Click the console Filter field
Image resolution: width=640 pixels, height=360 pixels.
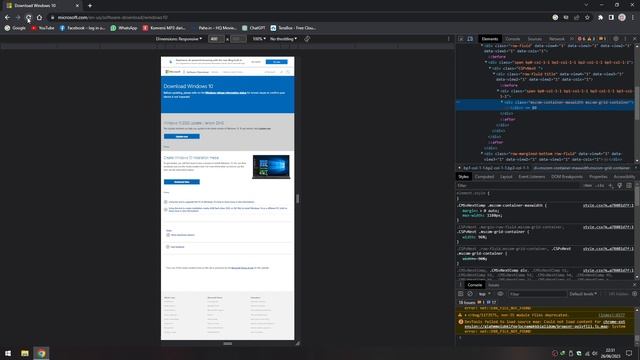537,294
